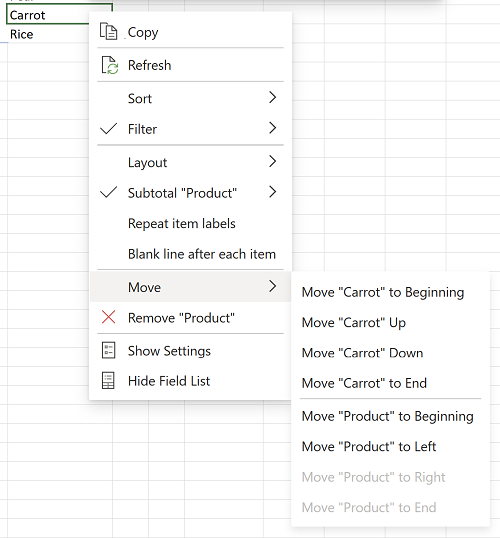Click the red X Remove icon
The height and width of the screenshot is (538, 500).
click(108, 317)
